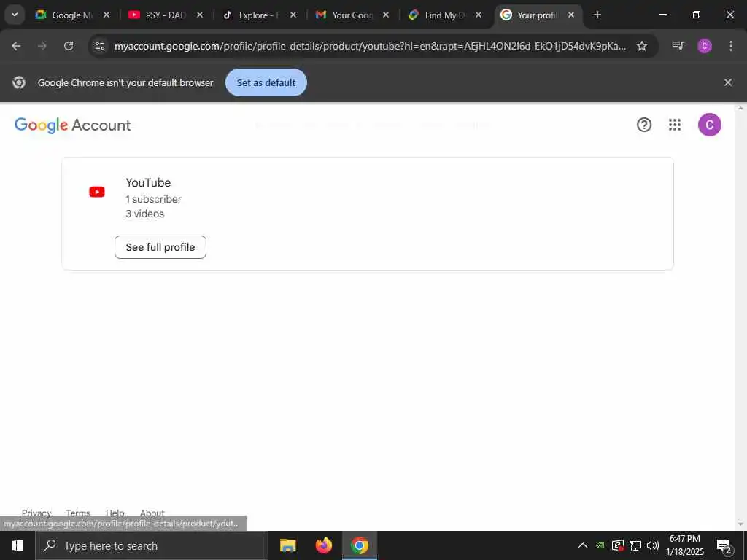Open the taskbar clock and date

tap(685, 545)
